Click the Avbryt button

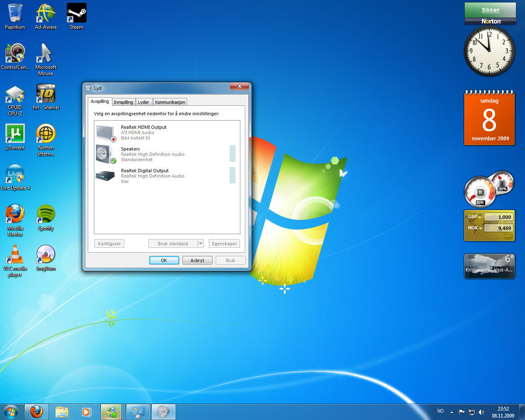[197, 260]
